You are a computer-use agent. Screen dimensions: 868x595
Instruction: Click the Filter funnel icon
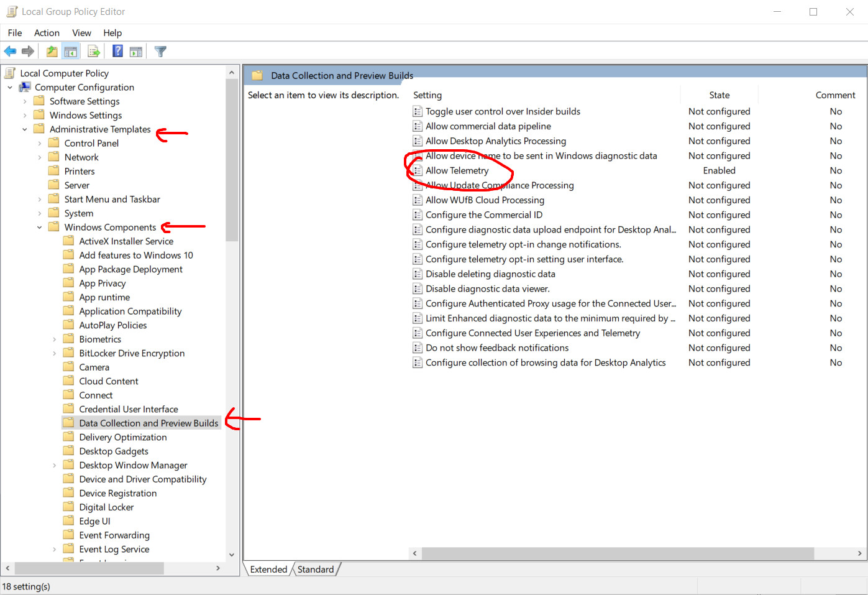click(160, 52)
